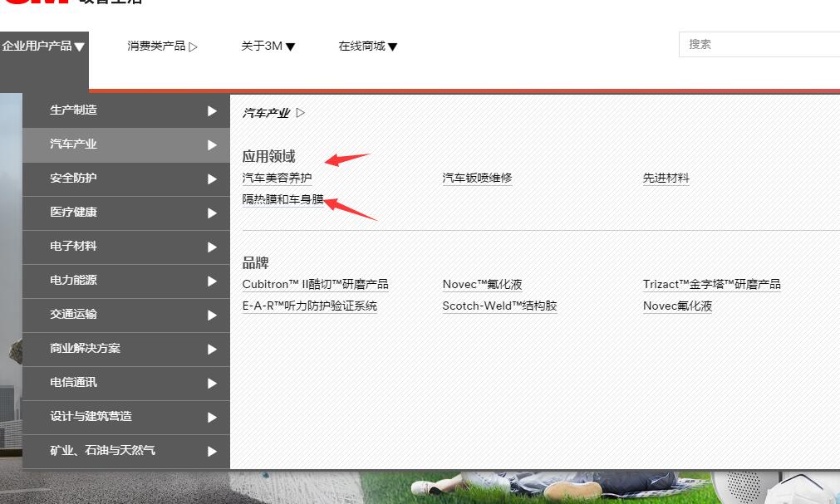
Task: Open the Scotch-Weld结构胶 link
Action: coord(500,306)
